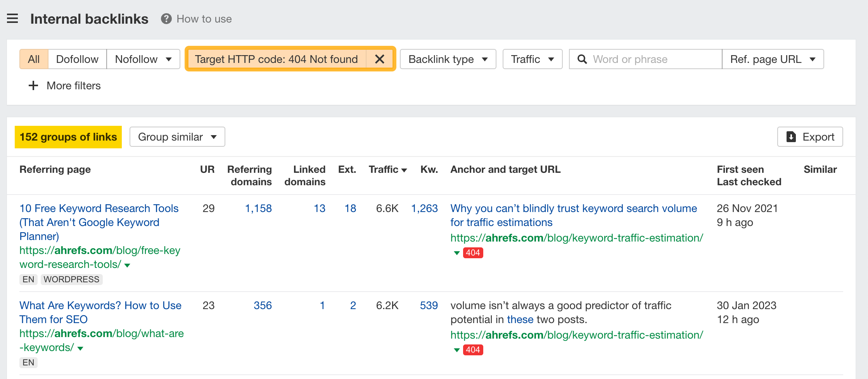Screen dimensions: 868x379
Task: Open What Are Keywords referring page
Action: [100, 312]
